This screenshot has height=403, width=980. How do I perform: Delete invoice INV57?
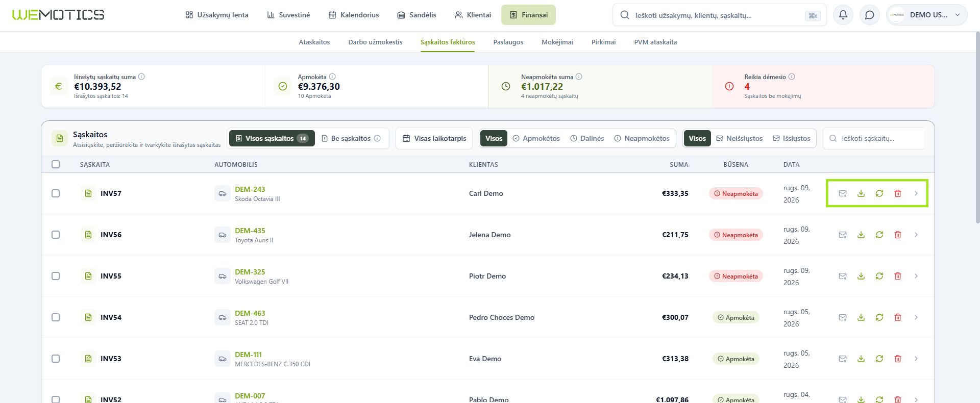(x=898, y=193)
